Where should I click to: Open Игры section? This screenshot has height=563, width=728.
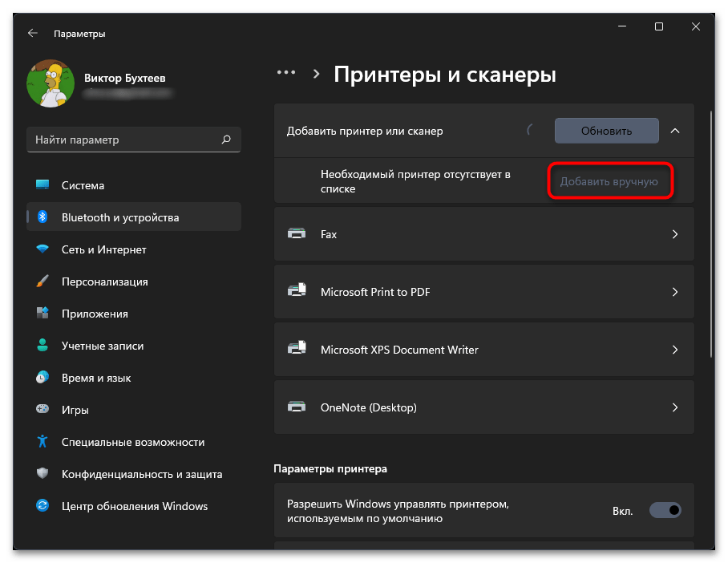coord(134,410)
